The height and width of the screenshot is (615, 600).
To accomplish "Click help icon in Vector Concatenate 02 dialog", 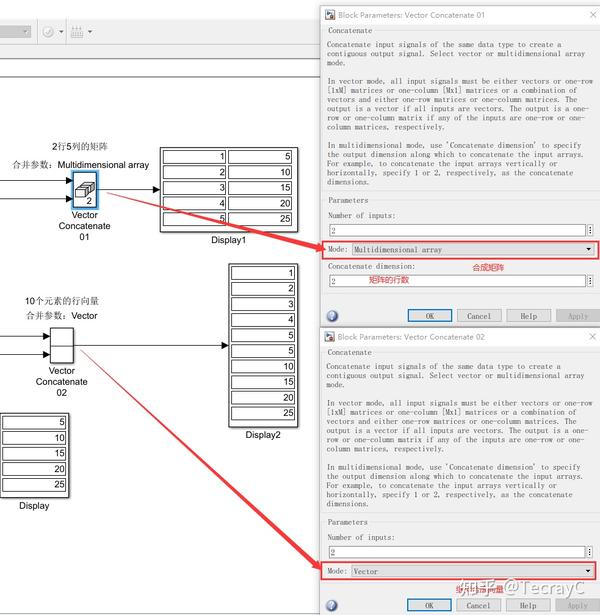I will (331, 606).
